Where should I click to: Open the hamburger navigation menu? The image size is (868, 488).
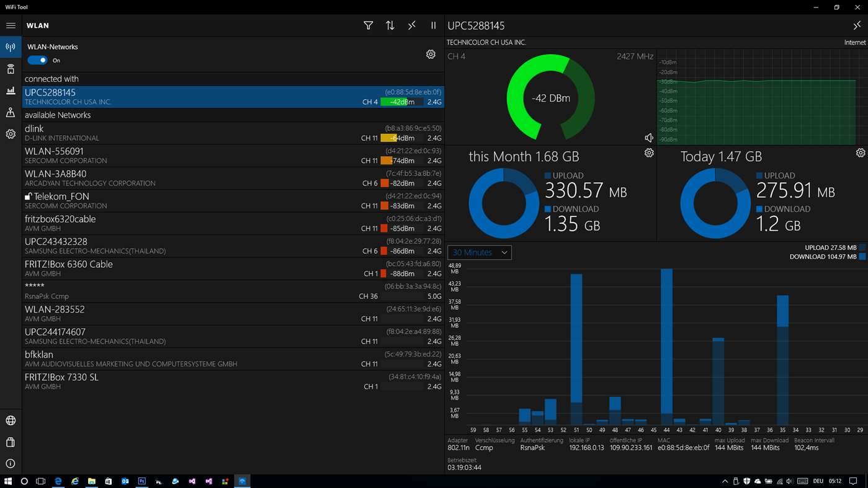(x=11, y=25)
